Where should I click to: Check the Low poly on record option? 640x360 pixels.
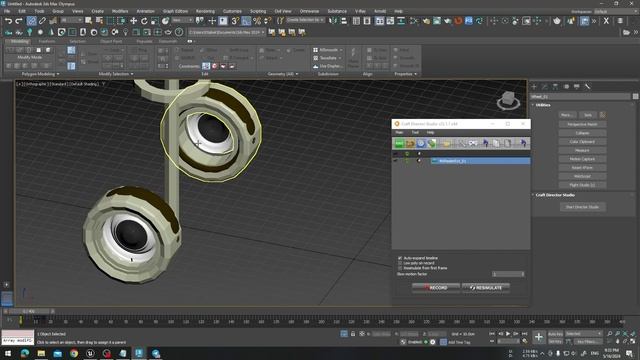click(x=400, y=263)
